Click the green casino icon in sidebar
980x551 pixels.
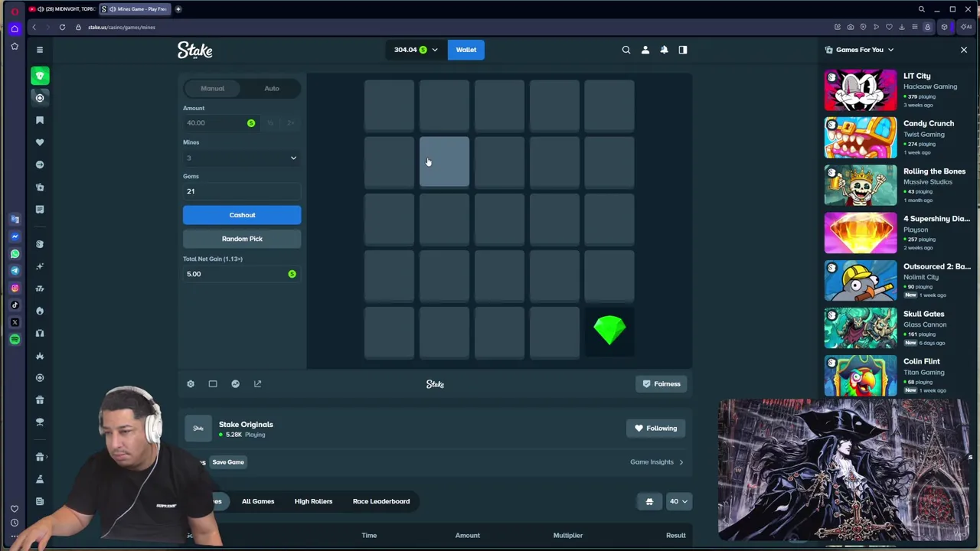point(40,76)
